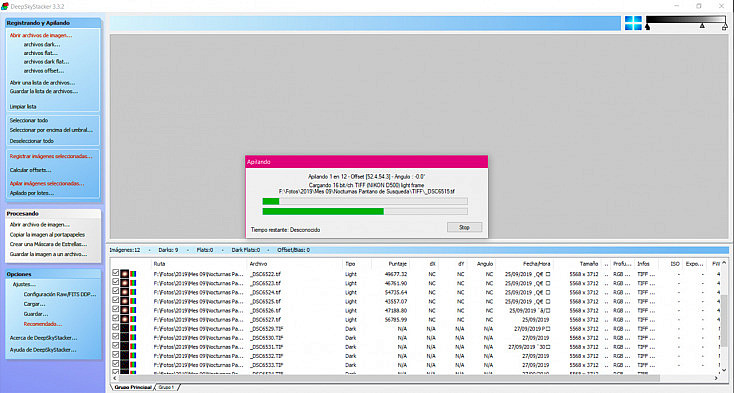Open 'Apilado por lotes...' link

(x=32, y=193)
